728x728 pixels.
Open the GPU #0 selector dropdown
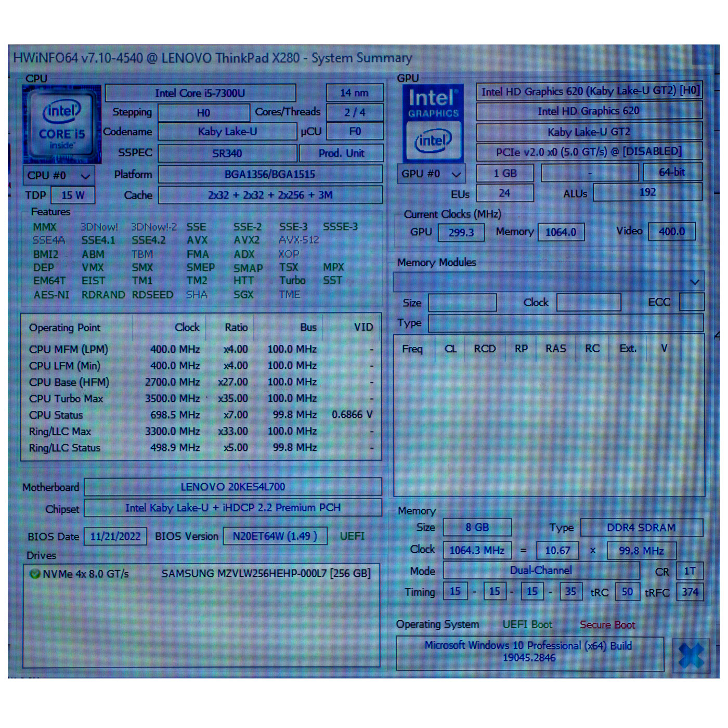[x=431, y=174]
